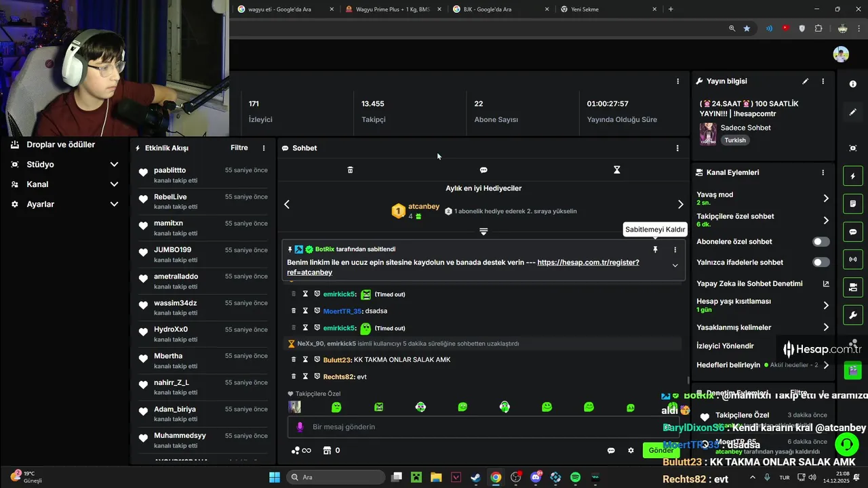The image size is (868, 488).
Task: Open stats bar three-dot options
Action: 677,81
